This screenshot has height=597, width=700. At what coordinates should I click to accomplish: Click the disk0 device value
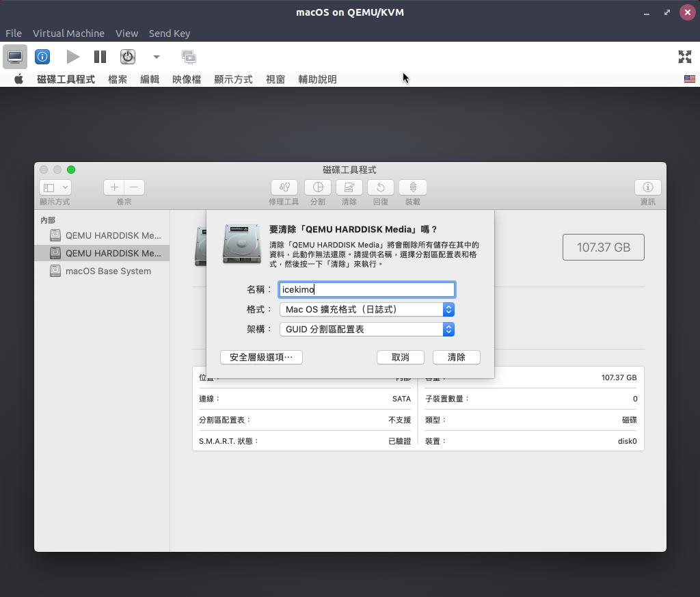628,441
